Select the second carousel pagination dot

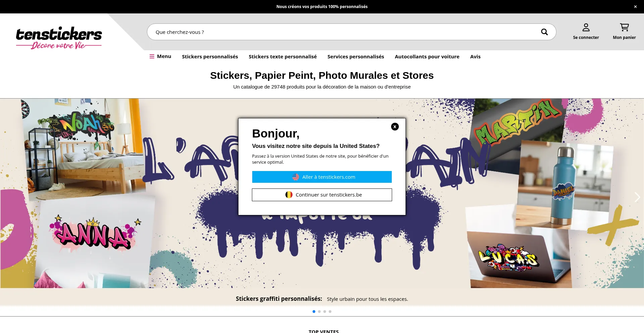click(319, 311)
